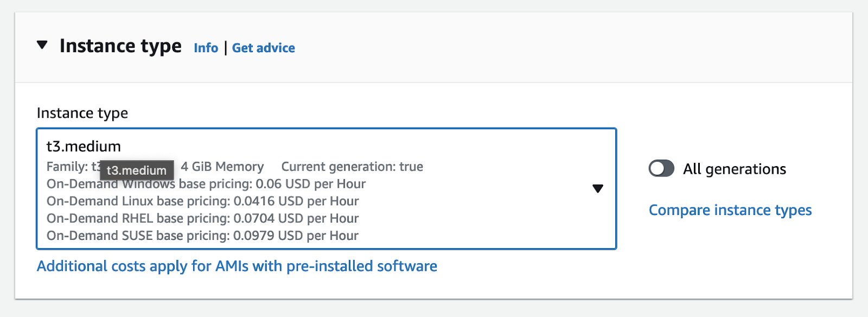This screenshot has height=317, width=868.
Task: Click the Instance type field label
Action: click(x=82, y=113)
